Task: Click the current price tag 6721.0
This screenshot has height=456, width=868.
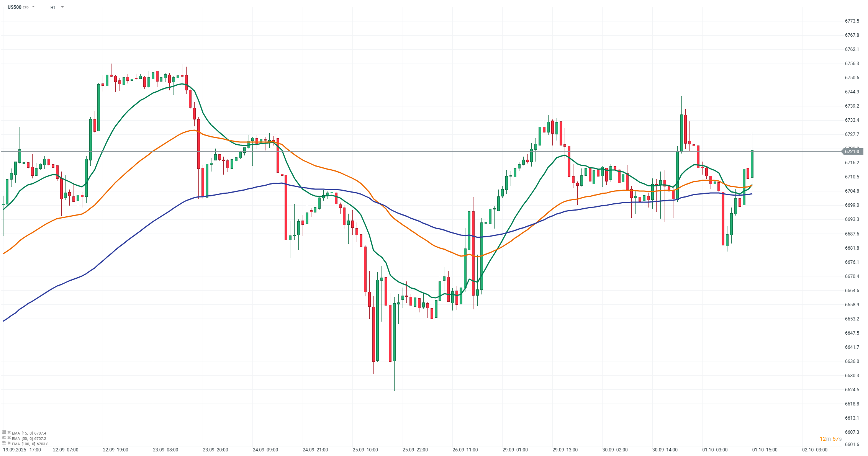Action: 852,152
